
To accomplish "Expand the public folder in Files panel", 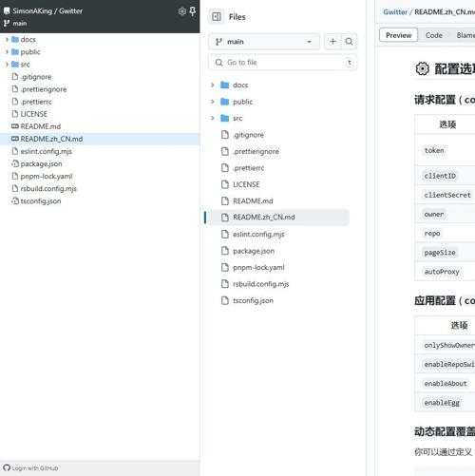I will pyautogui.click(x=213, y=102).
